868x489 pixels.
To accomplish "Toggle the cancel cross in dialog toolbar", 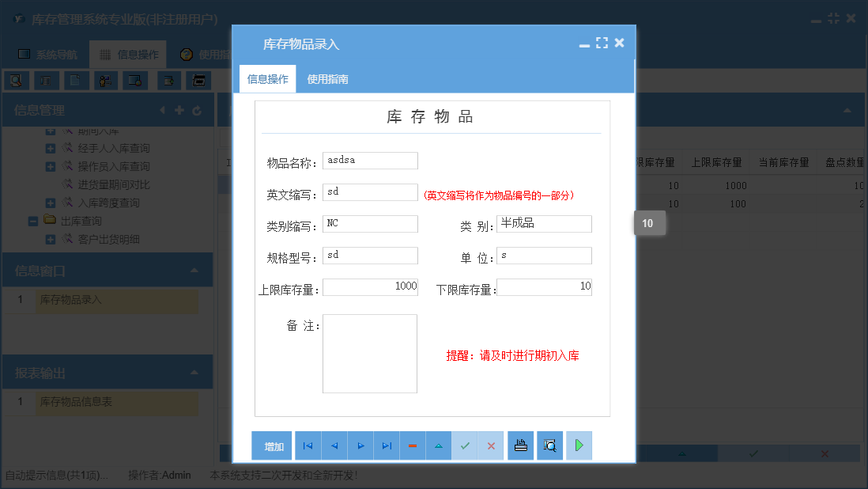I will 490,445.
